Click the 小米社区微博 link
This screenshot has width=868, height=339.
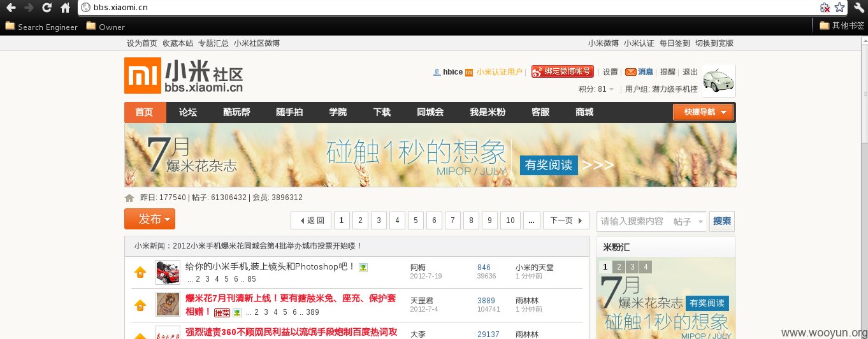coord(257,43)
